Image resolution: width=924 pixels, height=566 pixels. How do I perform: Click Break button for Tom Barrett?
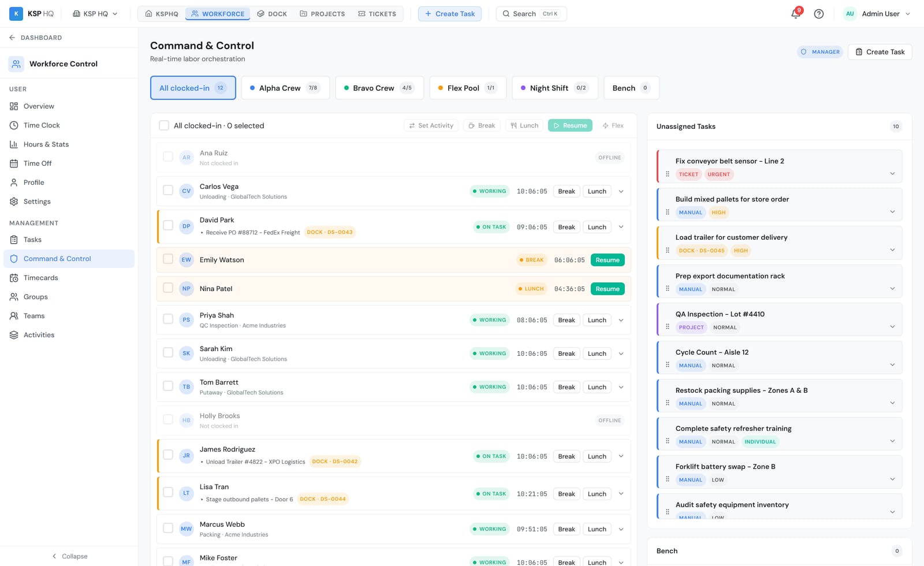click(567, 387)
